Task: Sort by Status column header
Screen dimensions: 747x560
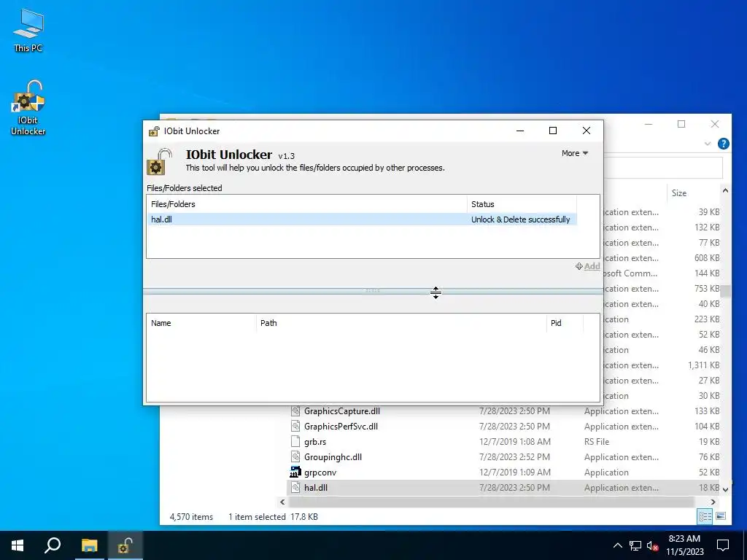Action: [522, 204]
